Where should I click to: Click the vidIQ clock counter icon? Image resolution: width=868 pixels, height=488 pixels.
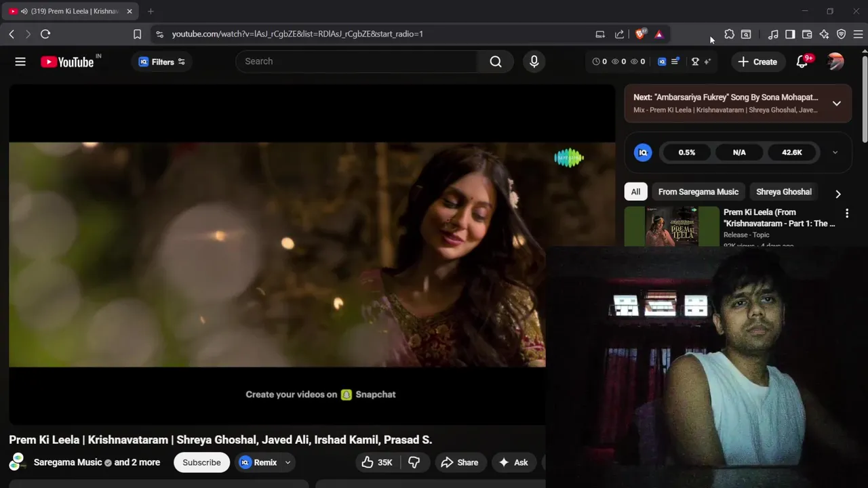[595, 62]
